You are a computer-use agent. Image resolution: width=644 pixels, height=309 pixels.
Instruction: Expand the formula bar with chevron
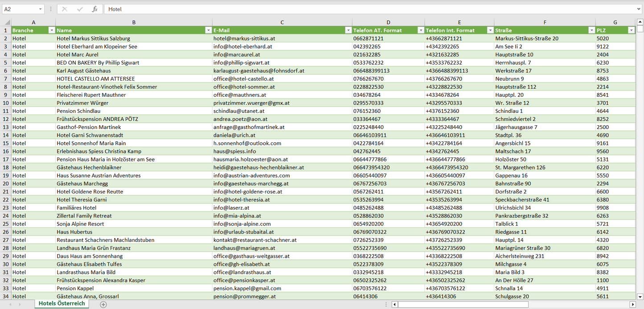640,9
